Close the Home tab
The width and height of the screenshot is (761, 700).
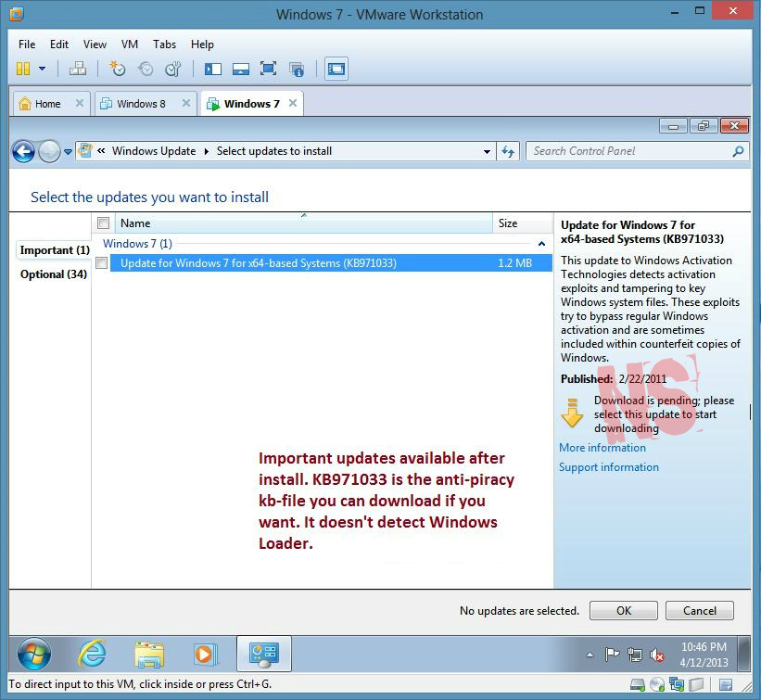pyautogui.click(x=80, y=103)
